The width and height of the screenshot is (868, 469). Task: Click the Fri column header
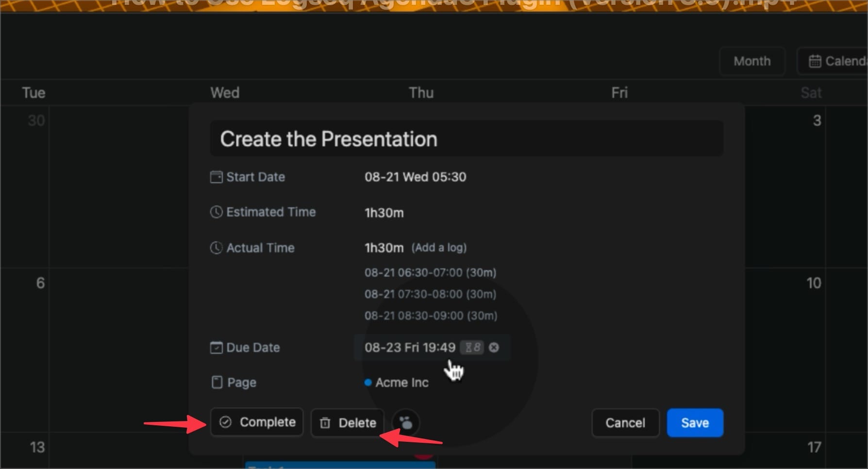pyautogui.click(x=619, y=93)
